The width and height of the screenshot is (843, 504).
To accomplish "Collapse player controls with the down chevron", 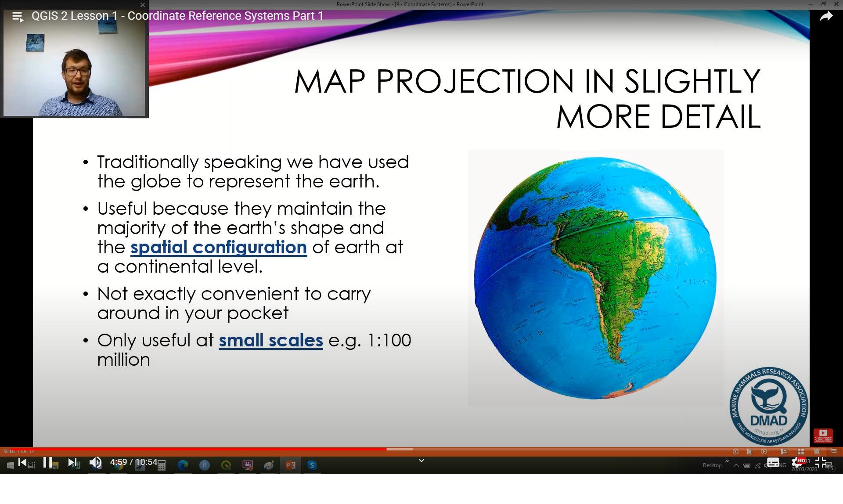I will [421, 461].
